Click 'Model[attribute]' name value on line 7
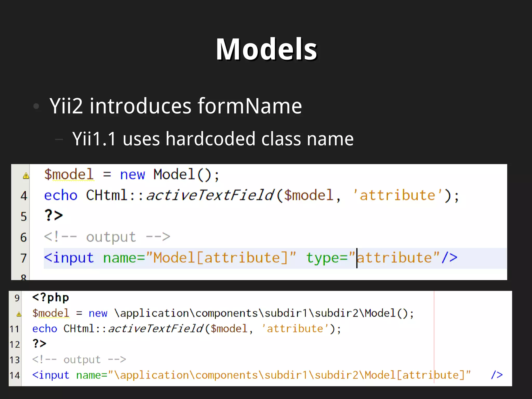 tap(221, 258)
